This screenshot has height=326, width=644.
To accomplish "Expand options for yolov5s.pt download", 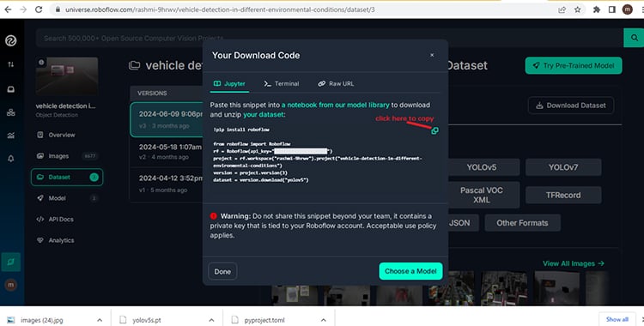I will [211, 320].
